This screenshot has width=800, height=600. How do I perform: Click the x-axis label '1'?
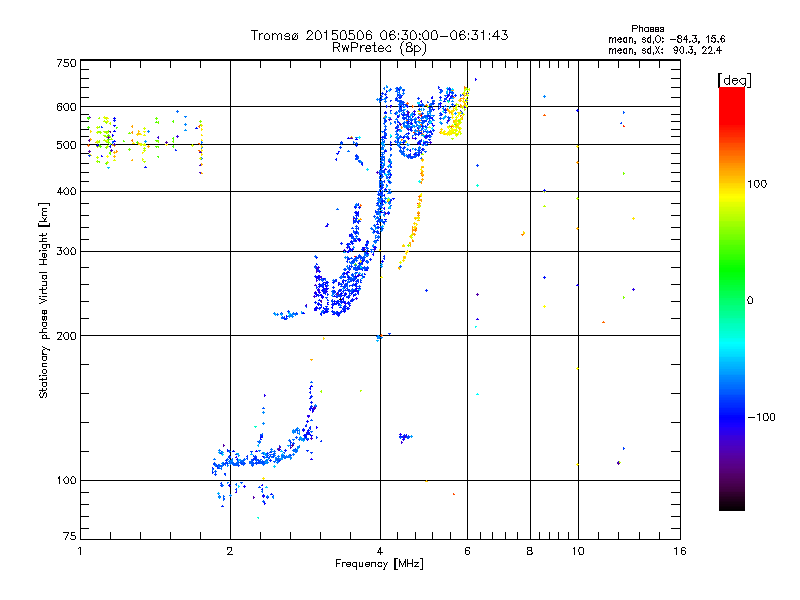coord(80,551)
